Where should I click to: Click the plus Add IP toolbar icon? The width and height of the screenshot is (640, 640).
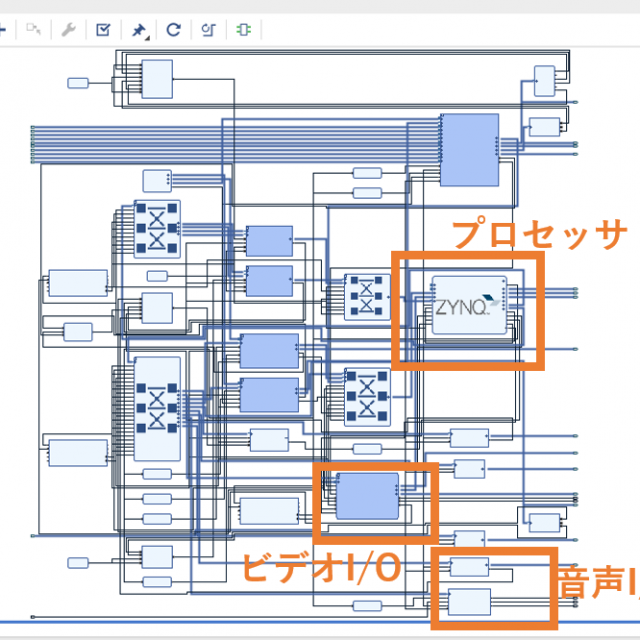click(x=3, y=29)
